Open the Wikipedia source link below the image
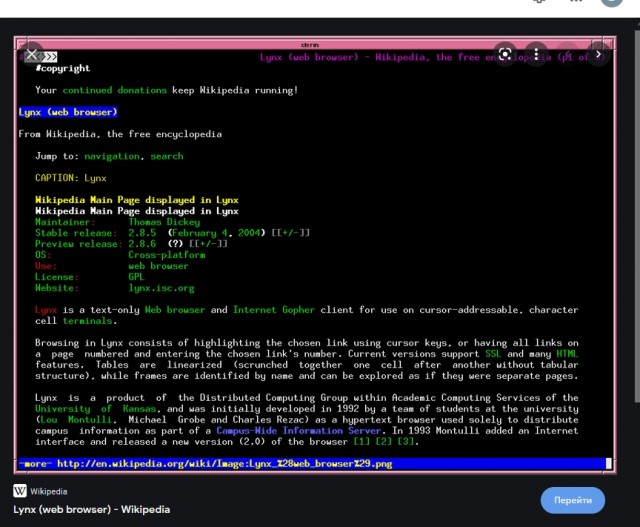The height and width of the screenshot is (527, 640). 49,491
